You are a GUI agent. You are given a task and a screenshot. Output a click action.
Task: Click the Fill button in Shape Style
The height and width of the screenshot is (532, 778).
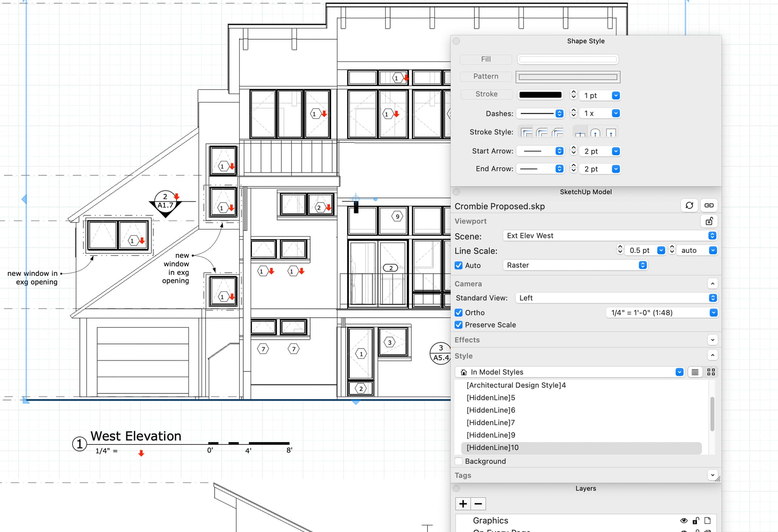(x=485, y=59)
